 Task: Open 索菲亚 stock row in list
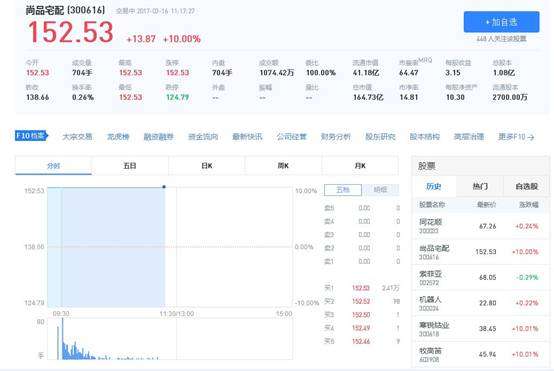pos(481,277)
